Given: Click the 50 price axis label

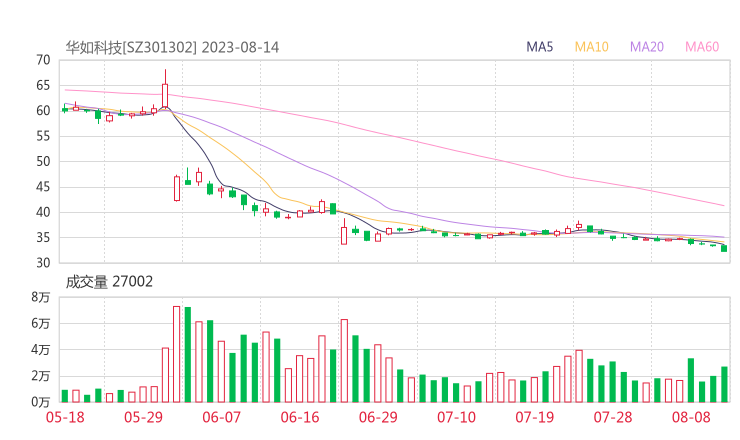Looking at the screenshot, I should coord(43,161).
